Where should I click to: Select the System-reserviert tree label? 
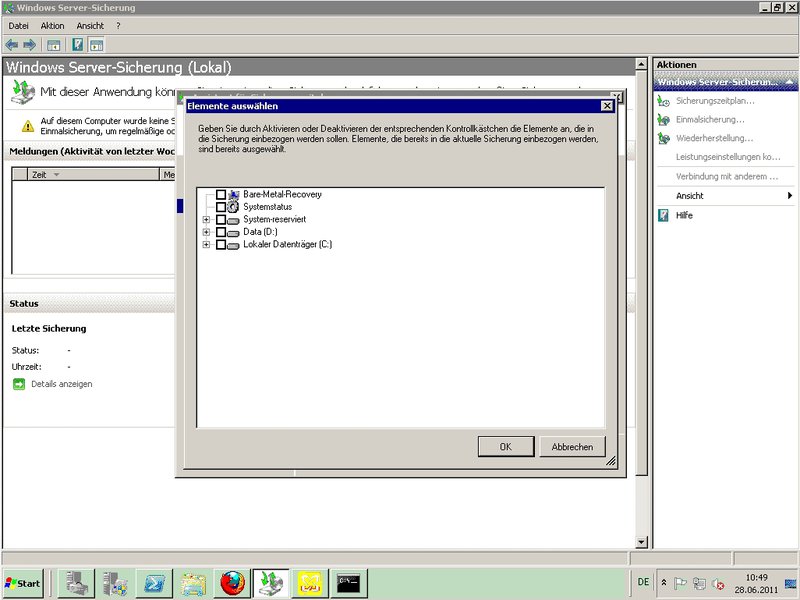point(274,219)
